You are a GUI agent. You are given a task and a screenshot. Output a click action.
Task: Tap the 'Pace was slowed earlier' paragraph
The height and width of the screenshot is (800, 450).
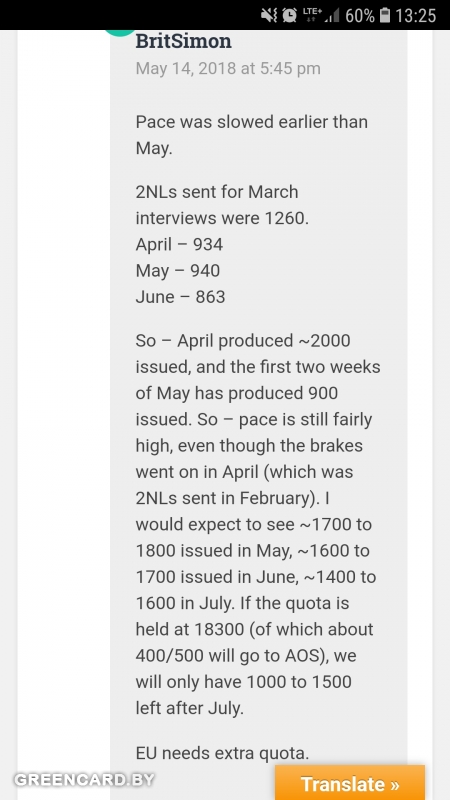252,135
